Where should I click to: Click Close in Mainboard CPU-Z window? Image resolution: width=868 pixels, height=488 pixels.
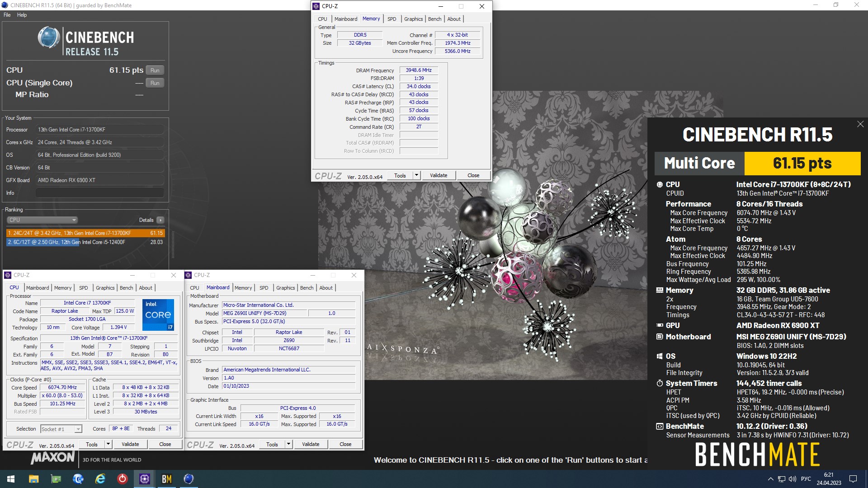[x=345, y=444]
